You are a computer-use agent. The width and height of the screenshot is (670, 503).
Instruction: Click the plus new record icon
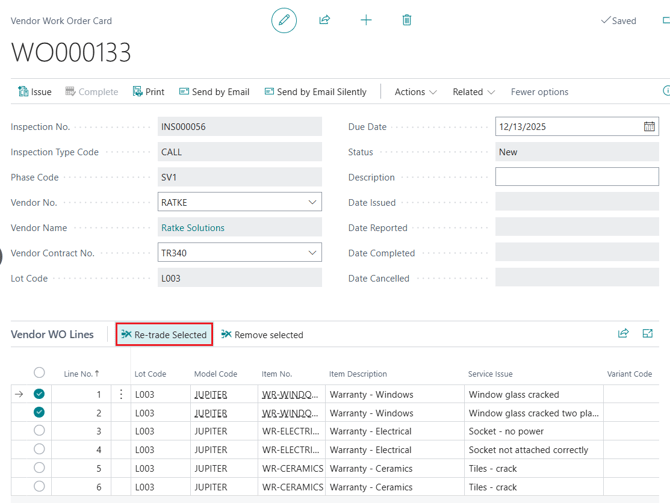[x=366, y=20]
